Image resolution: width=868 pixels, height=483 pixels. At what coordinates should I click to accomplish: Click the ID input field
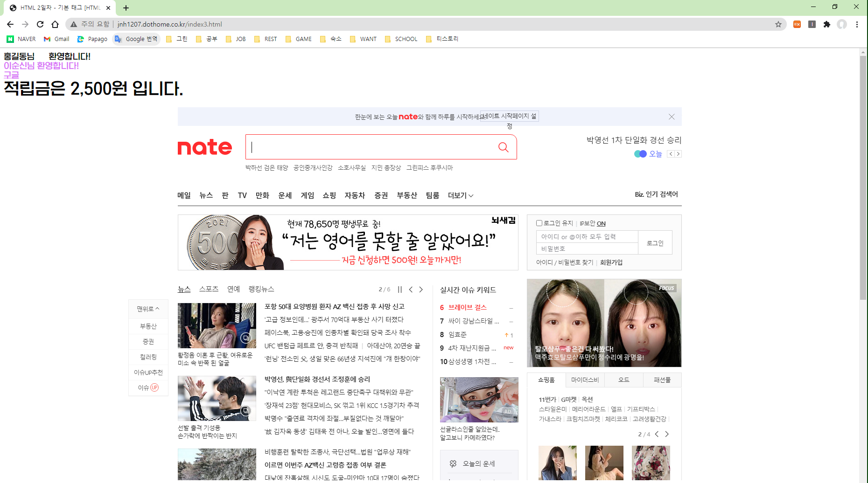587,237
